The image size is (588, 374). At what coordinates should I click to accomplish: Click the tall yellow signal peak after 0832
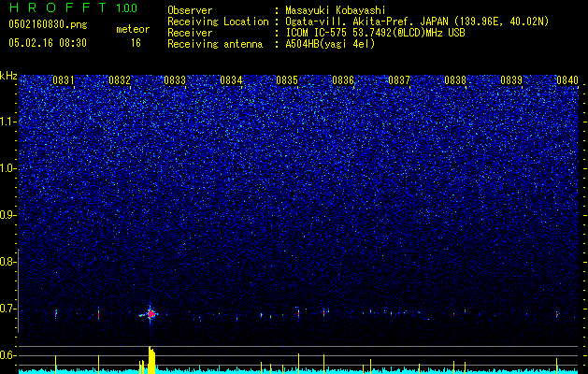[151, 360]
